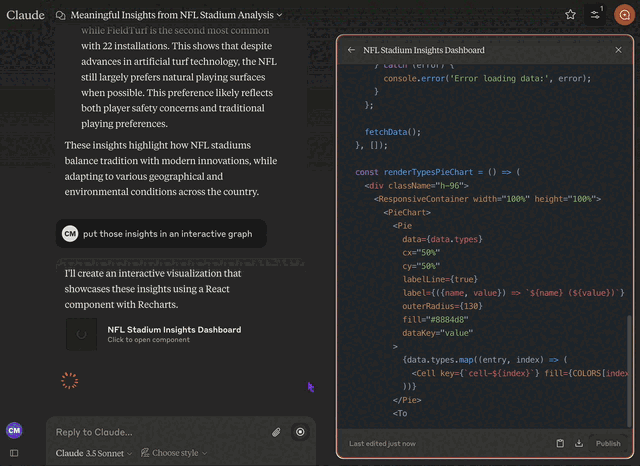The image size is (640, 466).
Task: Click the 'Click to open component' caption
Action: pos(149,340)
